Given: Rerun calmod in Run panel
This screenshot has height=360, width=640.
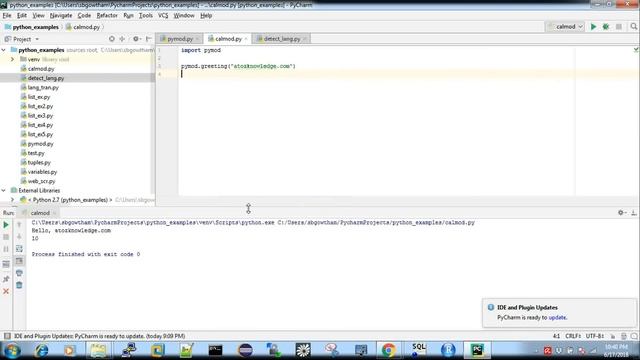Looking at the screenshot, I should [6, 225].
